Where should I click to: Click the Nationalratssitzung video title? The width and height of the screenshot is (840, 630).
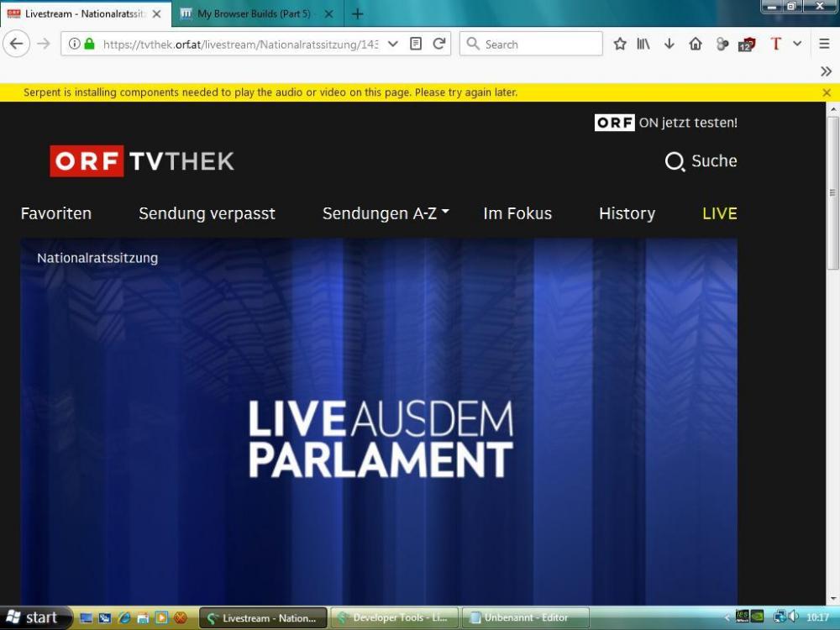[x=97, y=258]
